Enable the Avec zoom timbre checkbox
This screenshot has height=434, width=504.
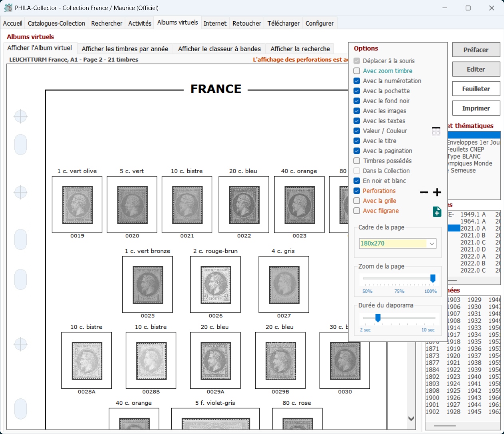[357, 71]
